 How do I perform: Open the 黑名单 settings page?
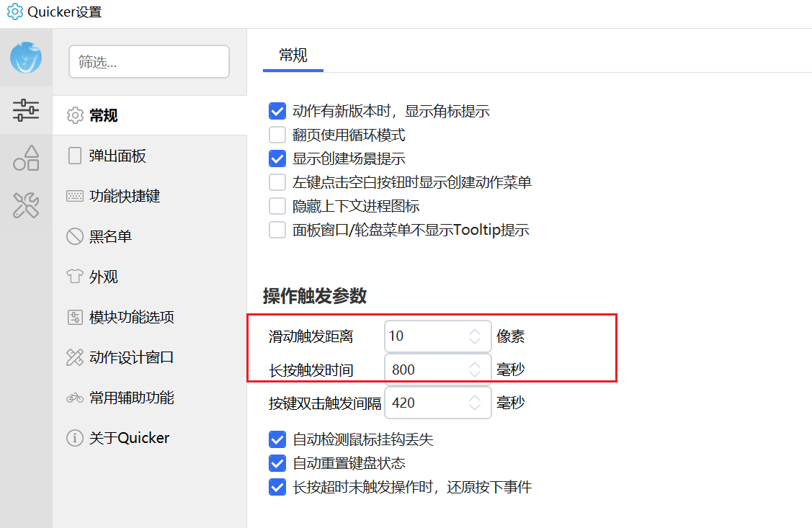150,236
